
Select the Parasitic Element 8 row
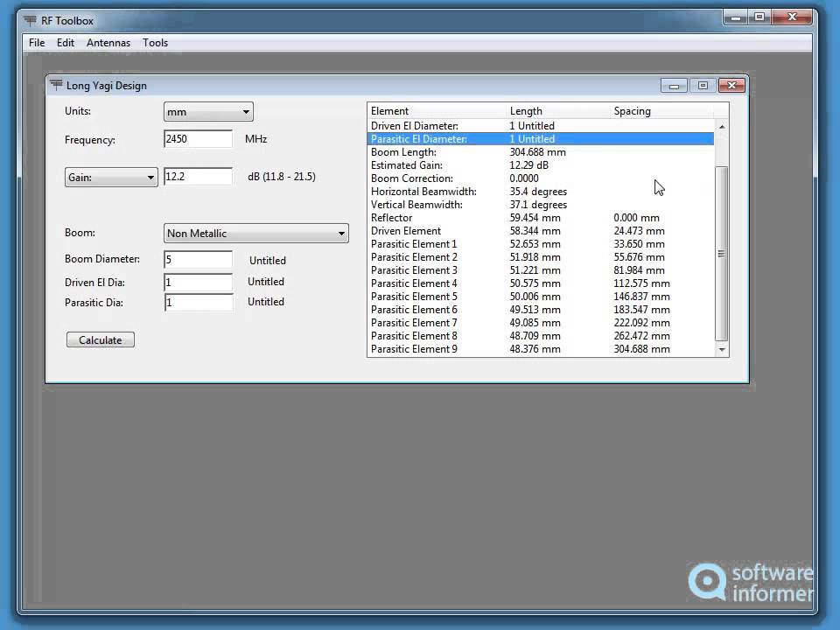[x=541, y=336]
